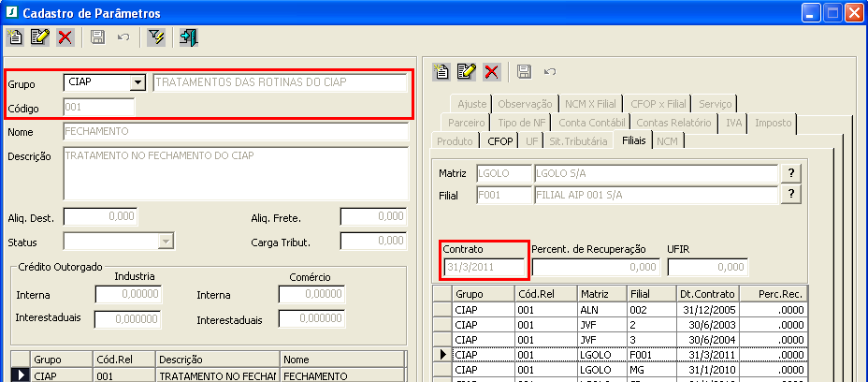Click the Matriz code field LGOLO
This screenshot has width=868, height=382.
[504, 173]
